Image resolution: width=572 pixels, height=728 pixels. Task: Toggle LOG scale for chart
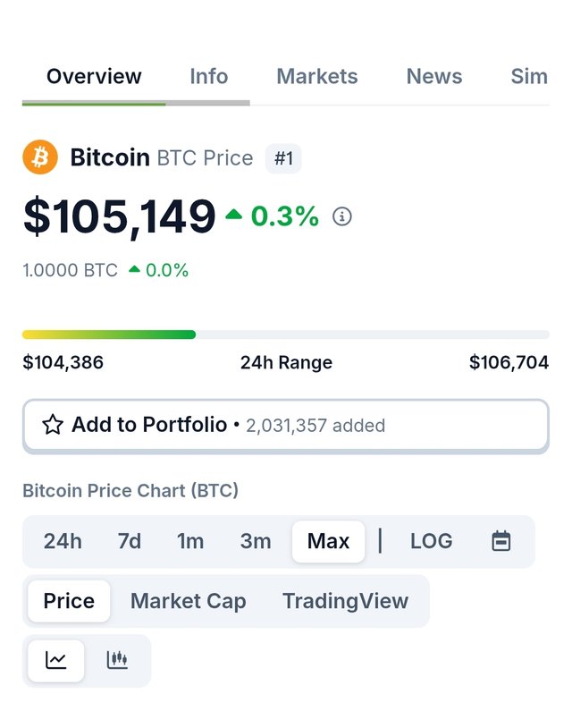432,541
